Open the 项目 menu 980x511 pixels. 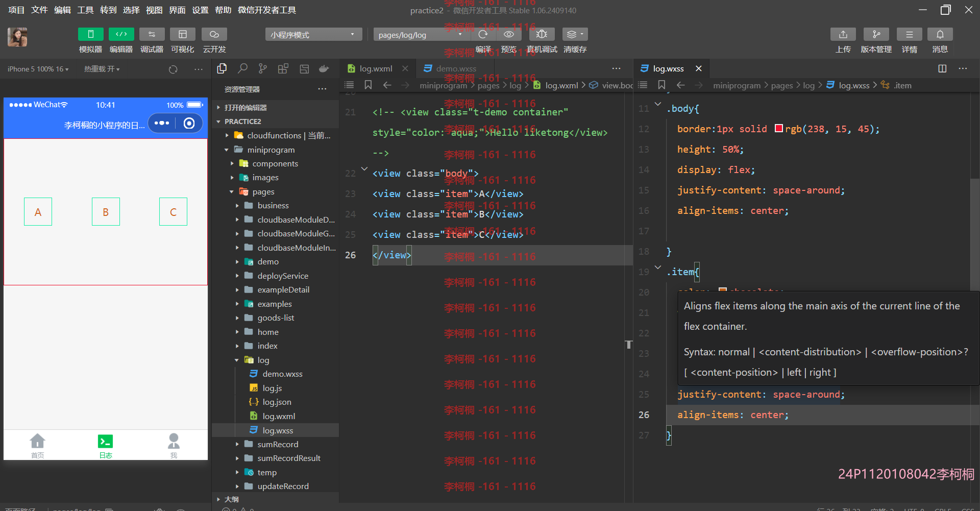point(16,10)
